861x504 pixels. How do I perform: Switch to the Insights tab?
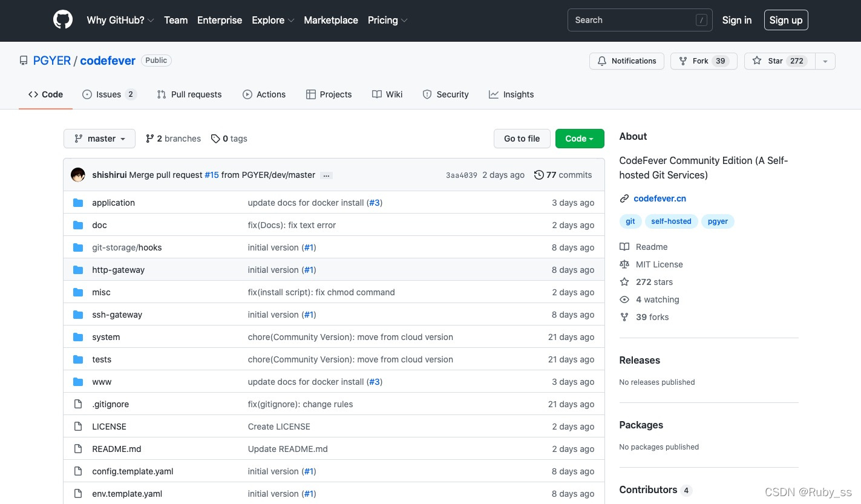[511, 94]
